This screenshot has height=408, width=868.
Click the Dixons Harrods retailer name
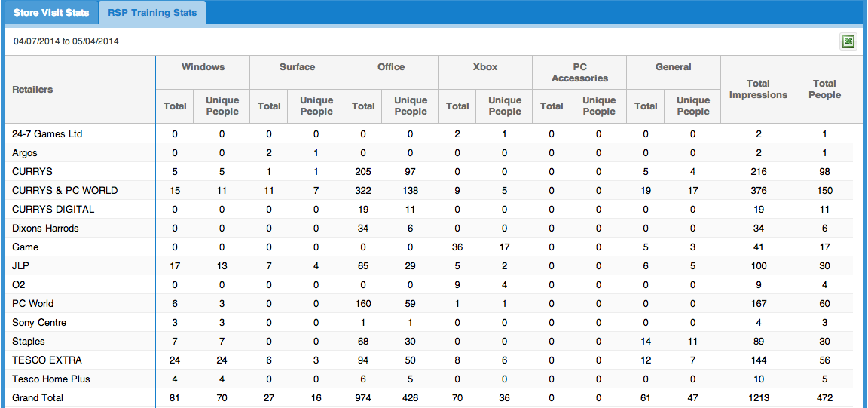(45, 228)
